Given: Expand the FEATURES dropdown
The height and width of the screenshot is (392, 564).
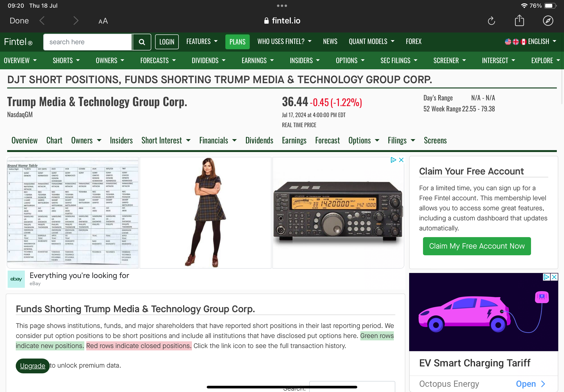Looking at the screenshot, I should coord(202,42).
